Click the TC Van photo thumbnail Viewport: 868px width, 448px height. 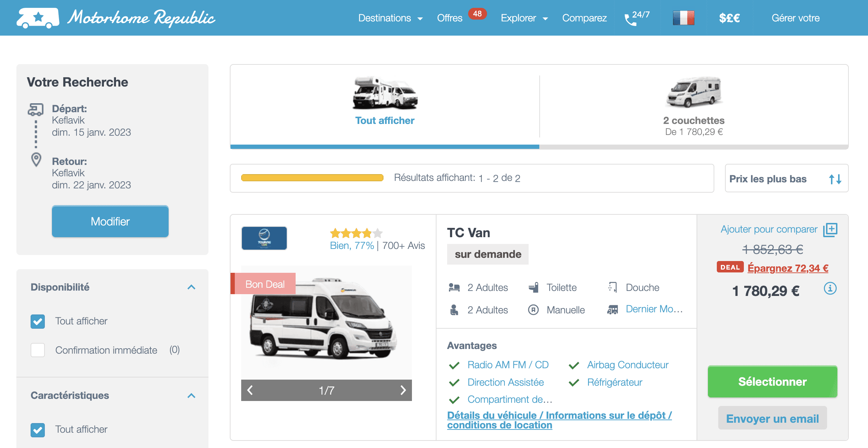[x=326, y=322]
